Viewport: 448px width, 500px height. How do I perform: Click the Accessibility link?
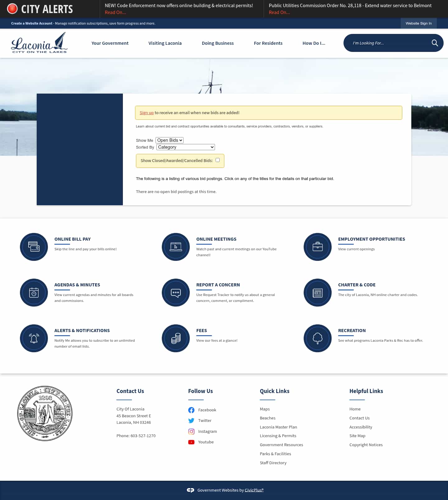(x=361, y=427)
